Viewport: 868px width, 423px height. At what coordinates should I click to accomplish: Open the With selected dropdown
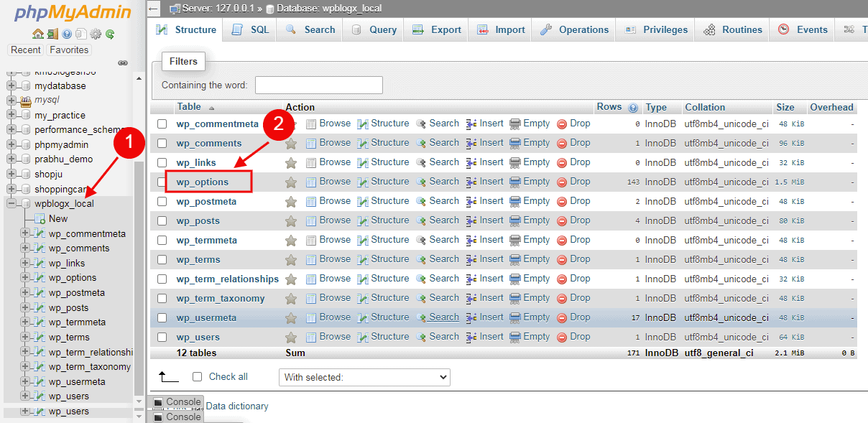point(364,377)
